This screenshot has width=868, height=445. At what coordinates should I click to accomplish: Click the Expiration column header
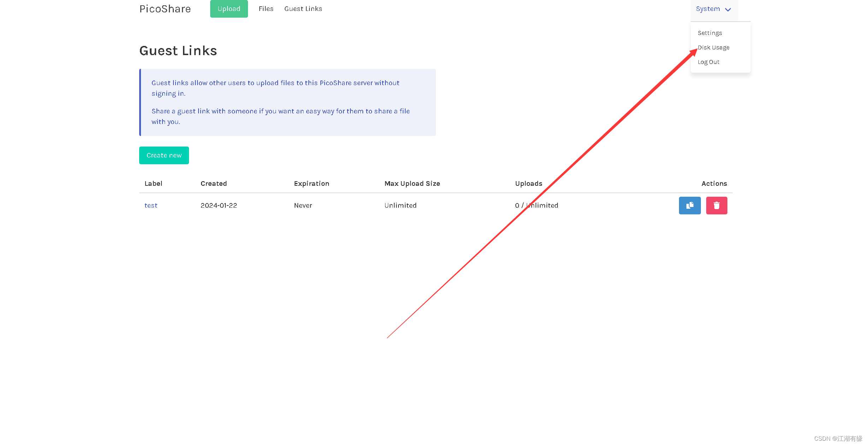pos(311,183)
